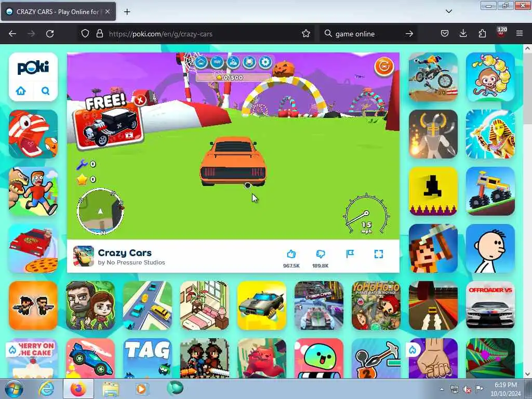532x399 pixels.
Task: Click the fourth round blue game icon
Action: pos(249,62)
